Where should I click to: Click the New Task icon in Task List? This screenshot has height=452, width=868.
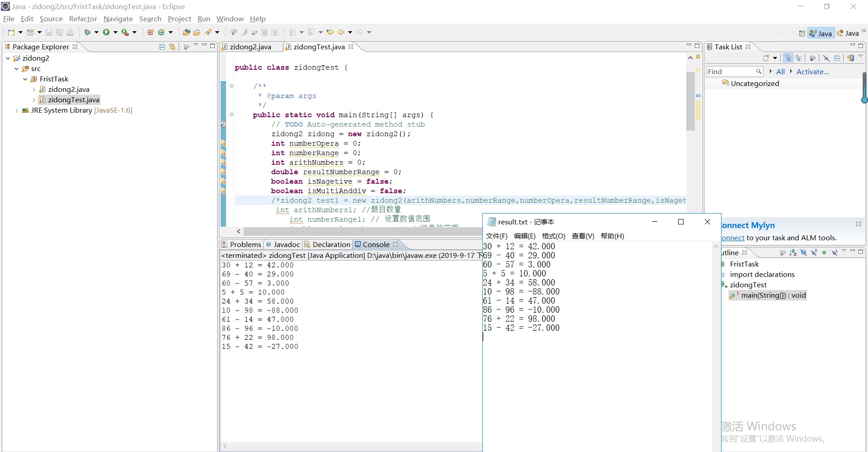(766, 58)
